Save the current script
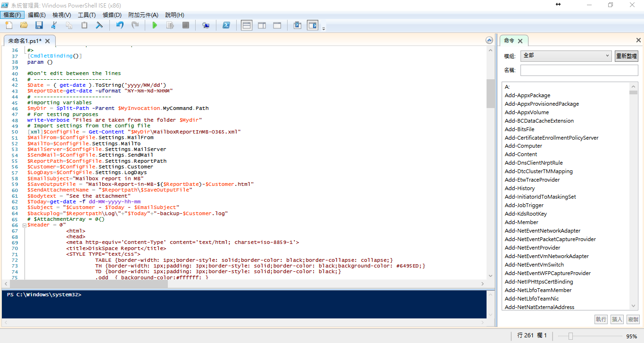This screenshot has width=644, height=343. [39, 25]
